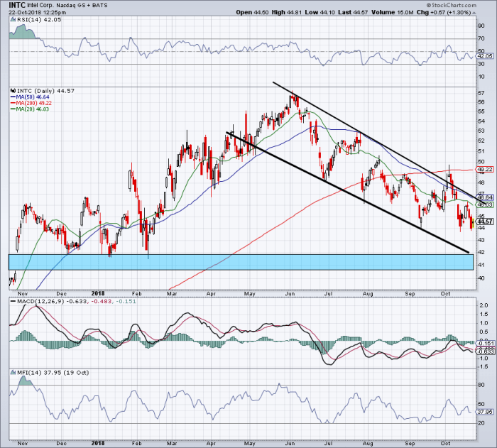Image resolution: width=497 pixels, height=448 pixels.
Task: Click the MFI panel indicator icon
Action: point(13,372)
